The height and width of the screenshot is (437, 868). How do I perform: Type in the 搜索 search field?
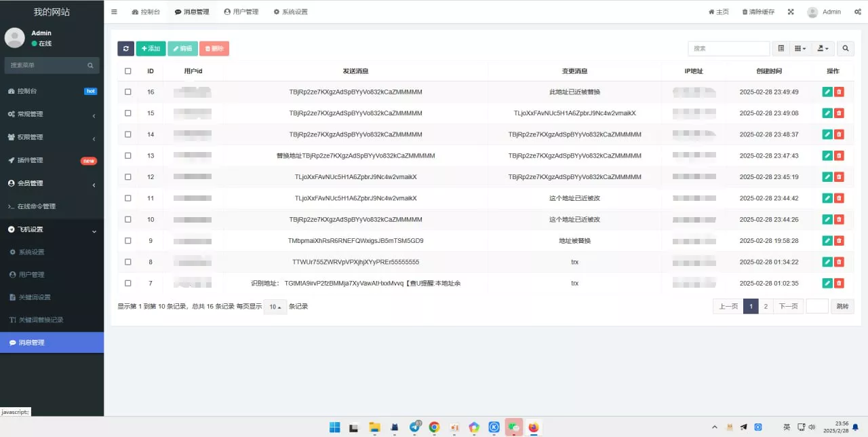[x=728, y=47]
